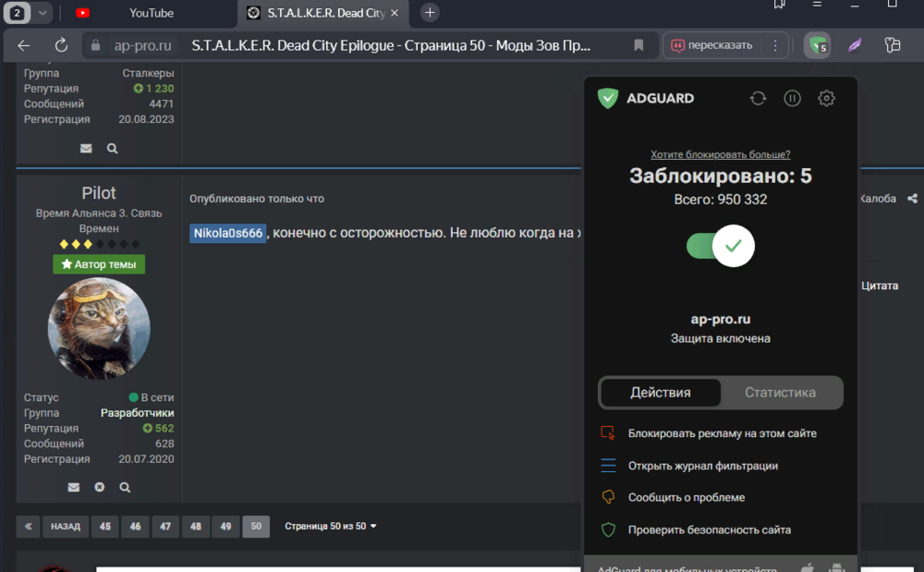
Task: Refresh AdGuard filters with circular arrows icon
Action: (759, 98)
